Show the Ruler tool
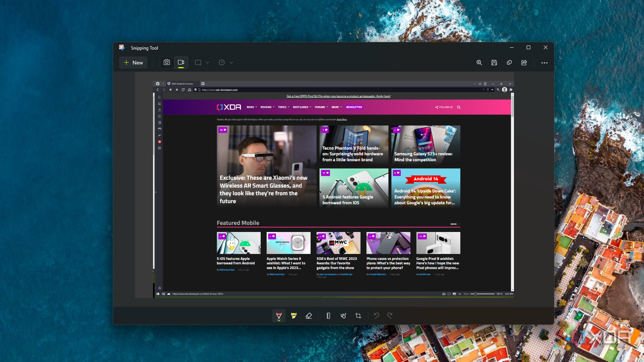 tap(328, 316)
